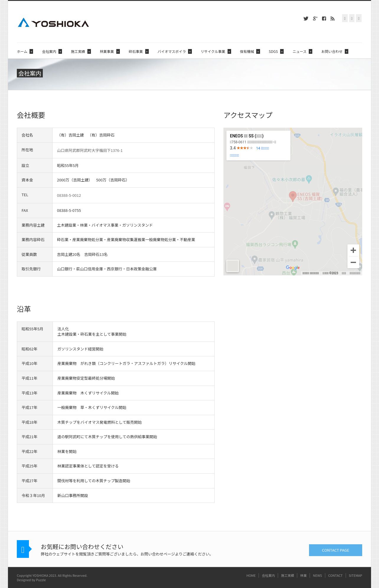Click the ガソリンスタンド経営開始 history entry
The height and width of the screenshot is (588, 379).
point(80,349)
